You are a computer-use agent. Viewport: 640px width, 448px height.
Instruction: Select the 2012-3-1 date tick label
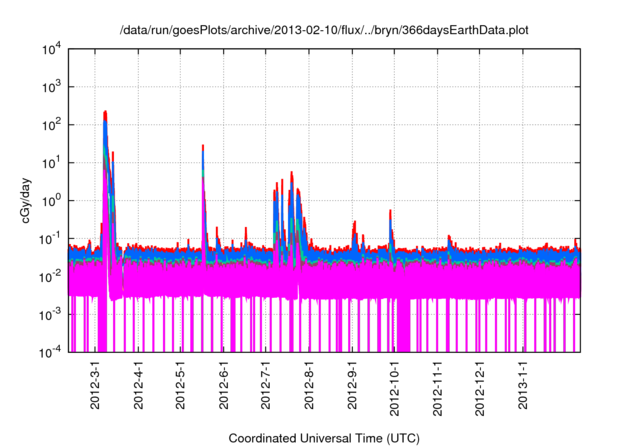pos(96,387)
